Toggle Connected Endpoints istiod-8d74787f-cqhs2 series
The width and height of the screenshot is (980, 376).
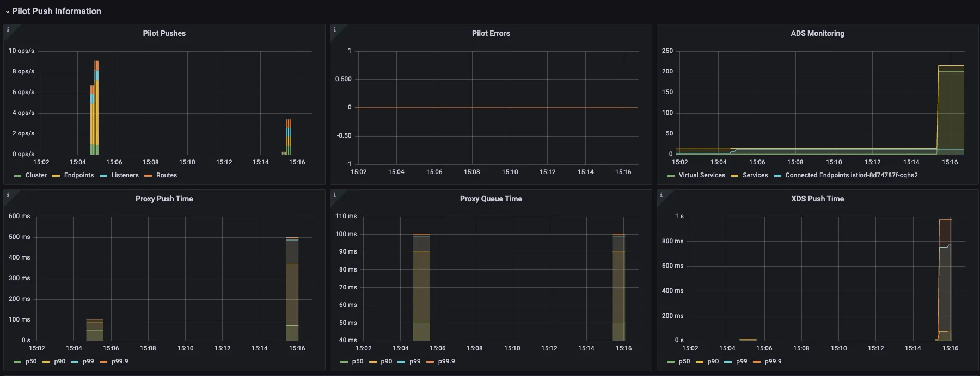pyautogui.click(x=852, y=175)
